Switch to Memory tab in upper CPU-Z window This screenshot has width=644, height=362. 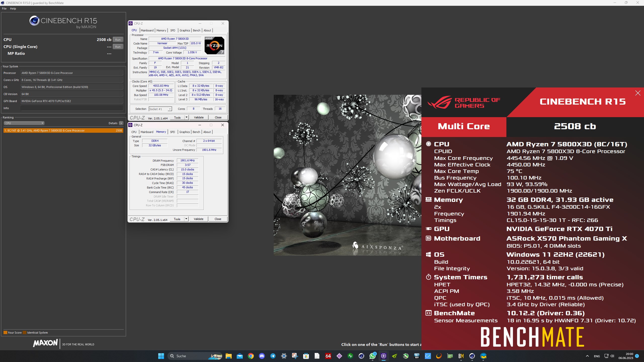point(161,30)
